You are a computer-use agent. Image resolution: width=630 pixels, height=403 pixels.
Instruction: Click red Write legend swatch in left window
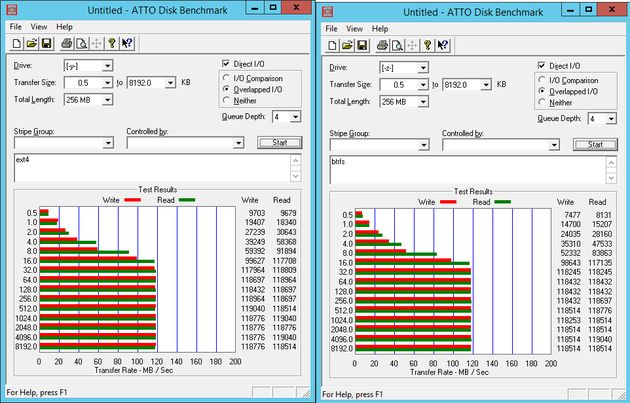[132, 200]
